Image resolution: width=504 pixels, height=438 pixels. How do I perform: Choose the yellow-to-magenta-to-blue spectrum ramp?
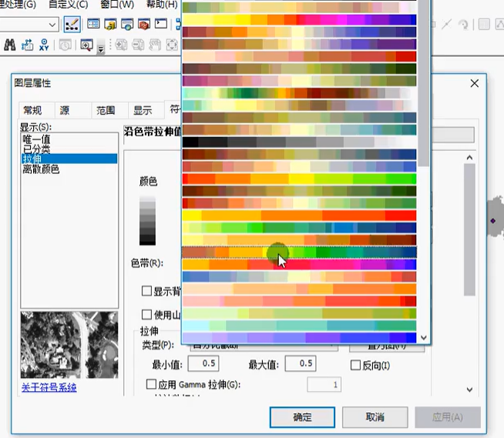[299, 20]
